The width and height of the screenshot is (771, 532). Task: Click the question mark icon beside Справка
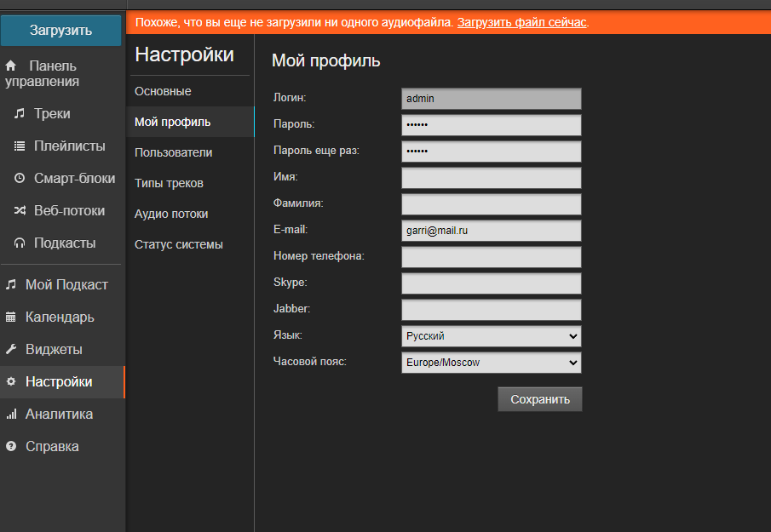[x=11, y=446]
